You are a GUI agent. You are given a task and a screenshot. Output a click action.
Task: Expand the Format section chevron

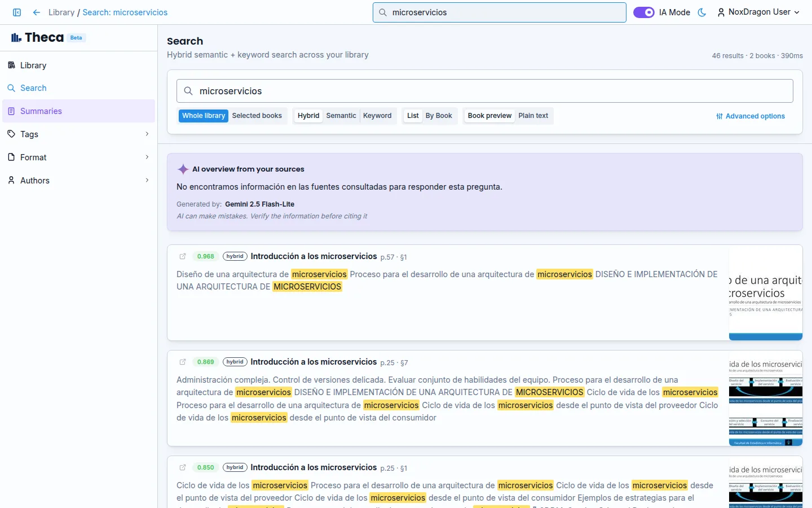(x=147, y=157)
